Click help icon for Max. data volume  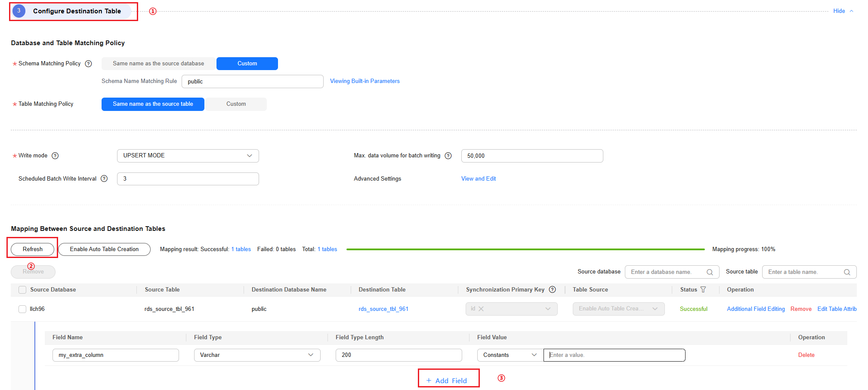tap(448, 156)
